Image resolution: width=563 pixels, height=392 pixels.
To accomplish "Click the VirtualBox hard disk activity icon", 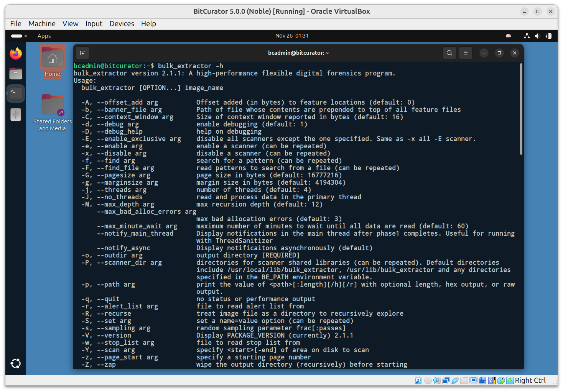I will (x=418, y=380).
